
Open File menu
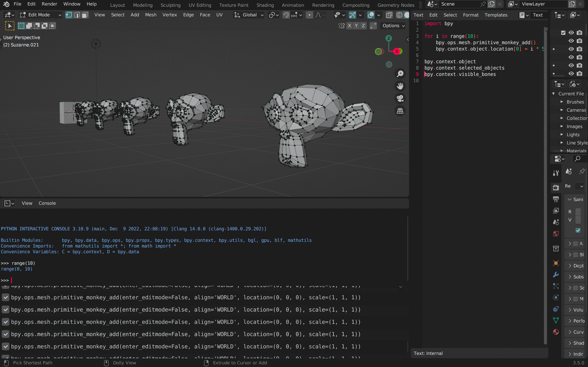pos(17,4)
